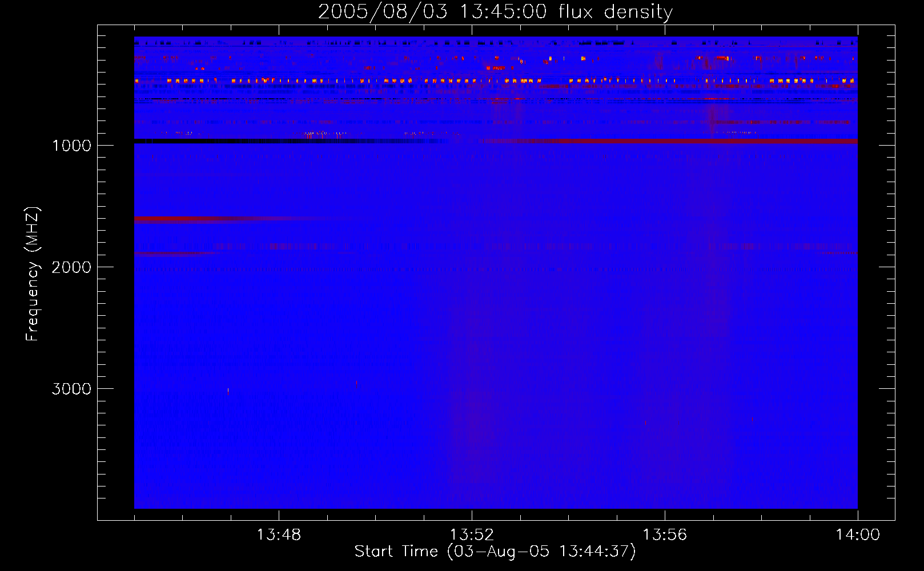Click the '14:00' time axis label
This screenshot has width=924, height=571.
[x=858, y=535]
